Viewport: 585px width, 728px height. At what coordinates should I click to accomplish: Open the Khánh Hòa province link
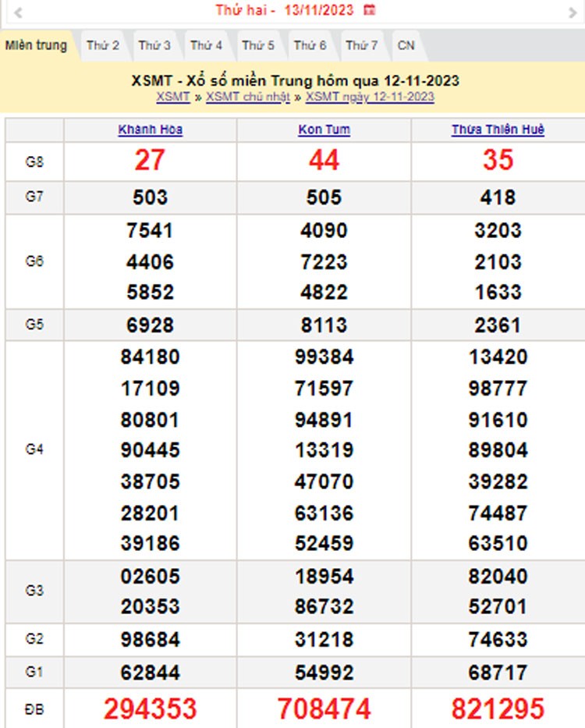pyautogui.click(x=151, y=130)
